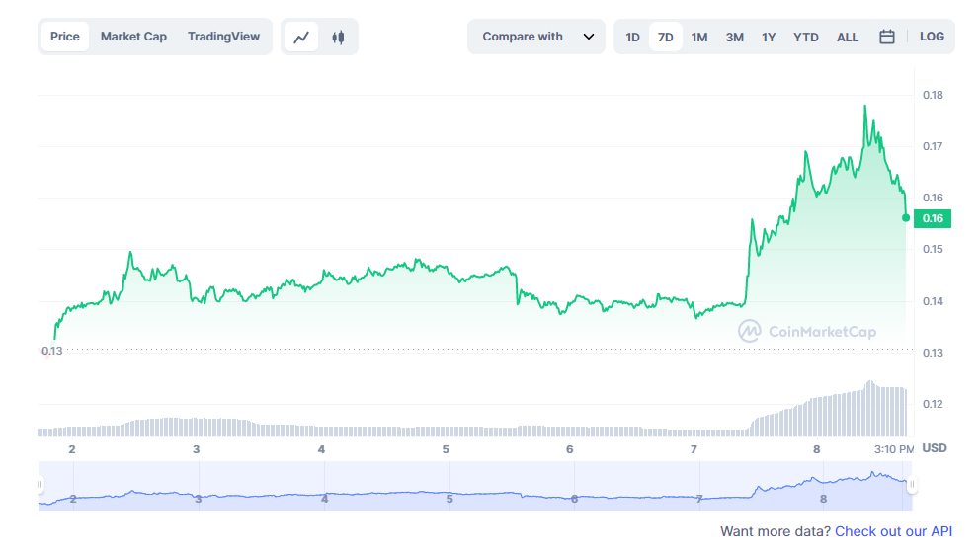Select the Price tab
This screenshot has width=980, height=560.
(65, 37)
